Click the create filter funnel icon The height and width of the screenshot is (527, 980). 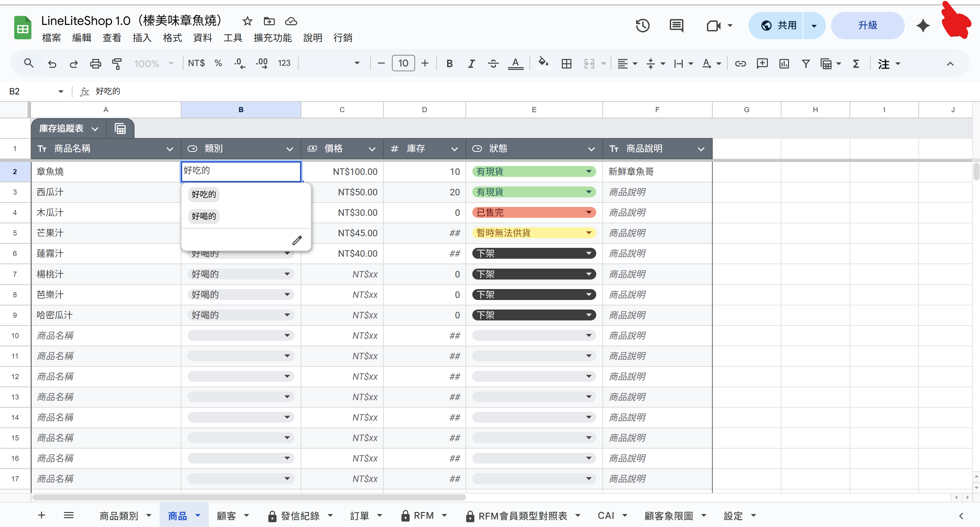(805, 64)
